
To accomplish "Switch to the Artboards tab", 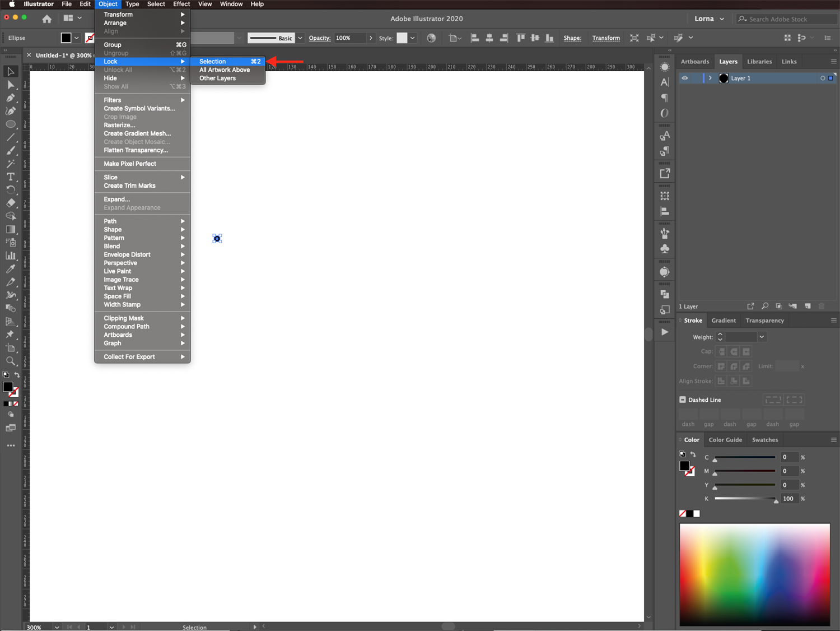I will click(695, 62).
